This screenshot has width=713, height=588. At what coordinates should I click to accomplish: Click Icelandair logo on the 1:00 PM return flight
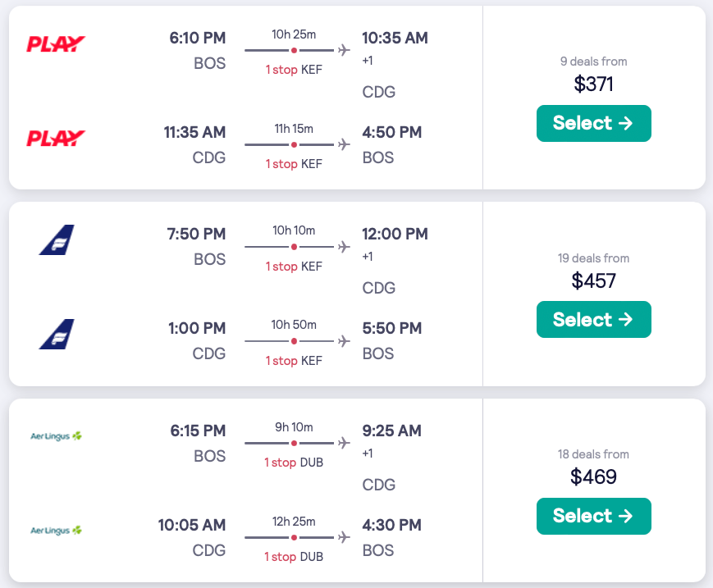57,334
